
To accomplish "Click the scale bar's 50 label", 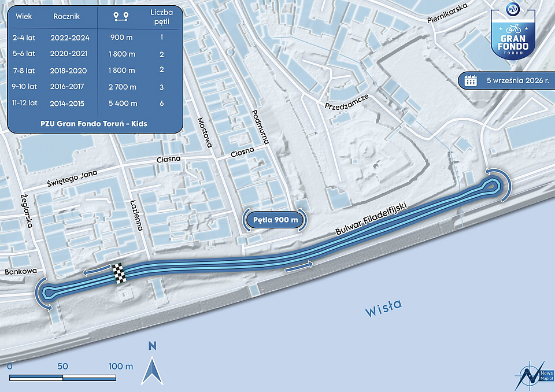I will [x=62, y=366].
